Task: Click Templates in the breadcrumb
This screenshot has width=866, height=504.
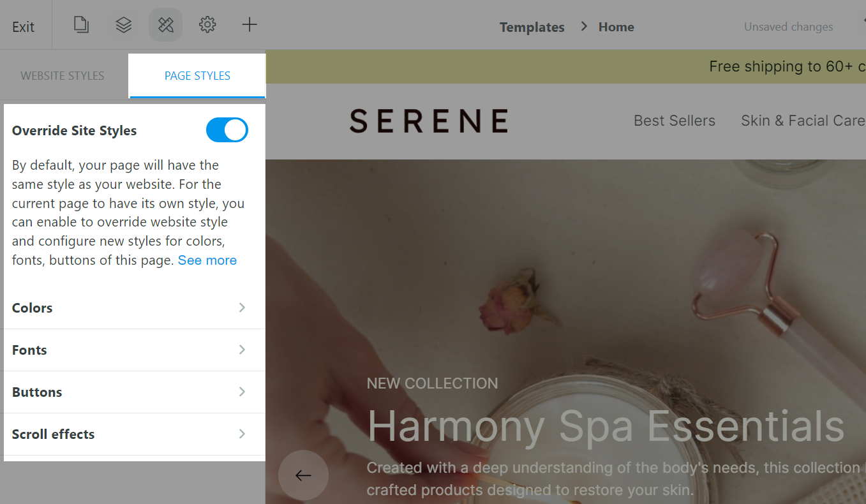Action: click(x=532, y=27)
